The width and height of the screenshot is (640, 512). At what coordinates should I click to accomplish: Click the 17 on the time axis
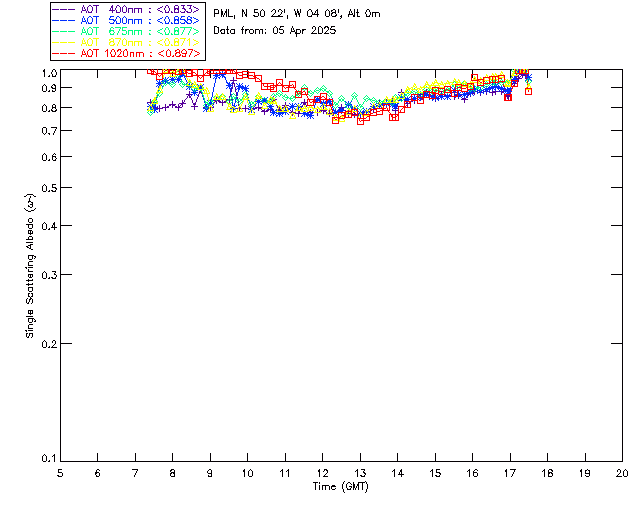click(510, 473)
